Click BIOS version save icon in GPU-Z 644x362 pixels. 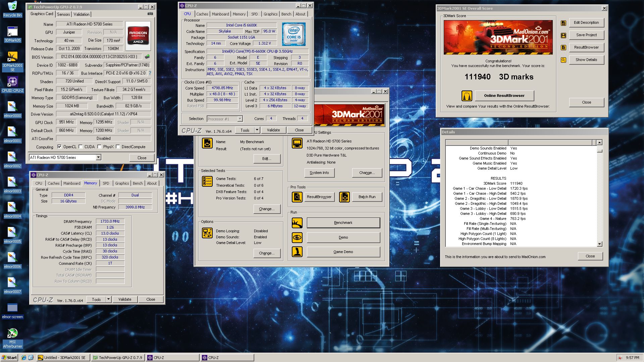(x=147, y=57)
